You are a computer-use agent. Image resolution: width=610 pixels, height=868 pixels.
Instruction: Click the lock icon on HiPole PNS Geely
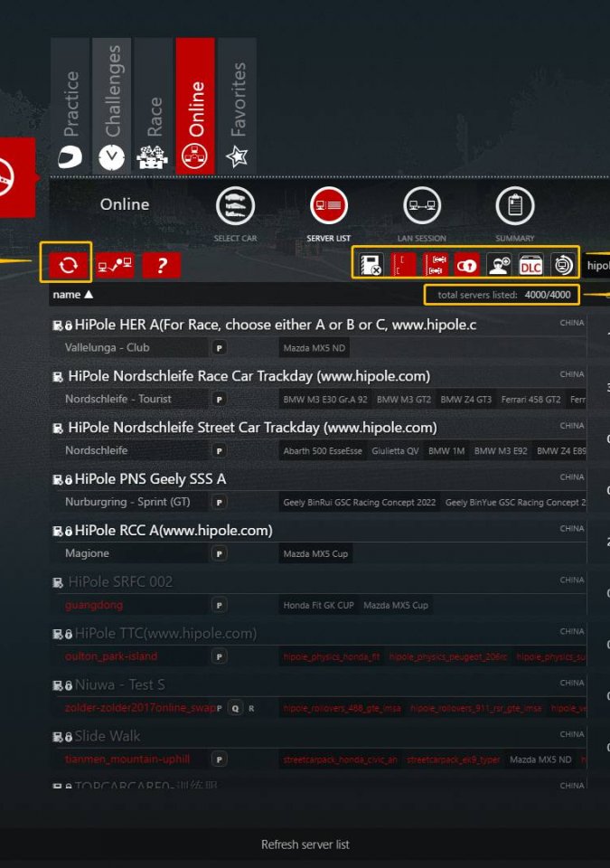(69, 480)
